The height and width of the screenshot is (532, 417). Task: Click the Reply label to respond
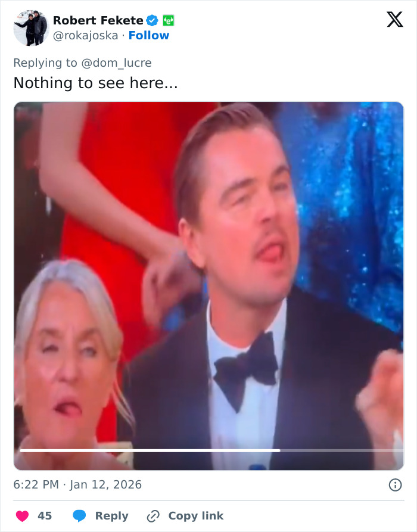(x=111, y=515)
